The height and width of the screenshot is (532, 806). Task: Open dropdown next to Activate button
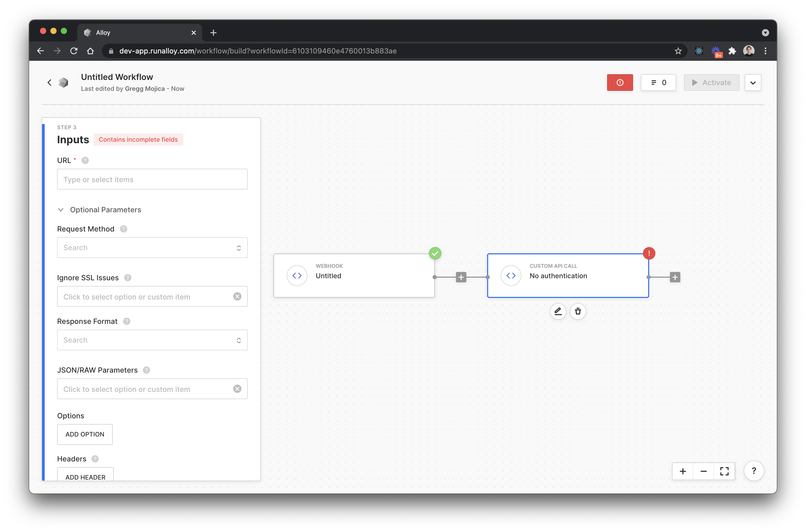(753, 83)
